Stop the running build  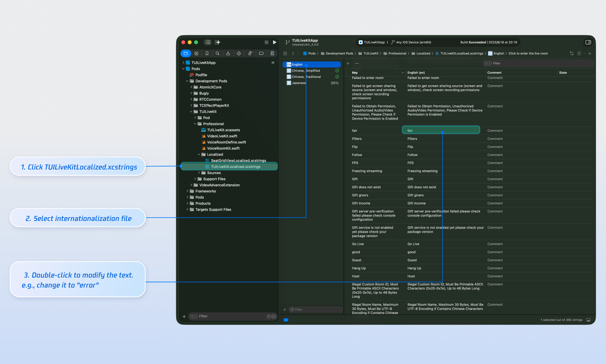pos(266,42)
